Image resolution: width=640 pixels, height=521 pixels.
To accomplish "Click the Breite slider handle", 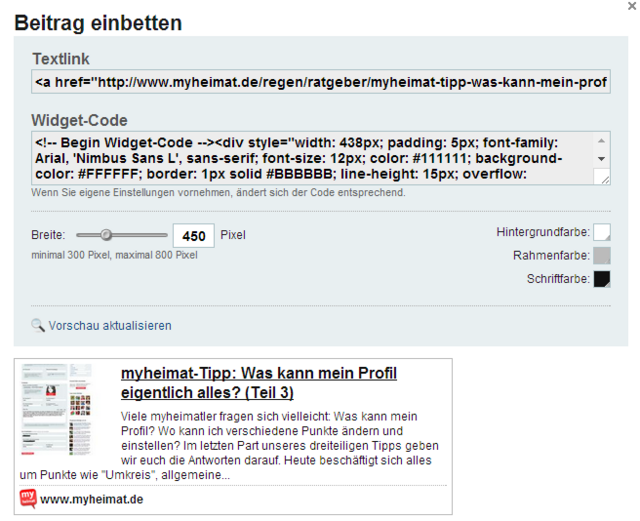I will 106,235.
